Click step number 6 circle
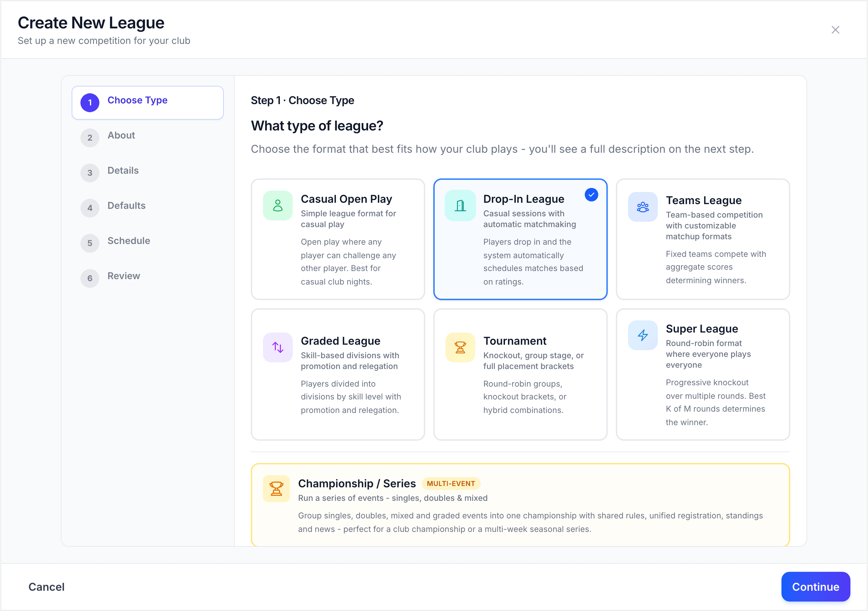Screen dimensions: 868x611 (x=90, y=278)
